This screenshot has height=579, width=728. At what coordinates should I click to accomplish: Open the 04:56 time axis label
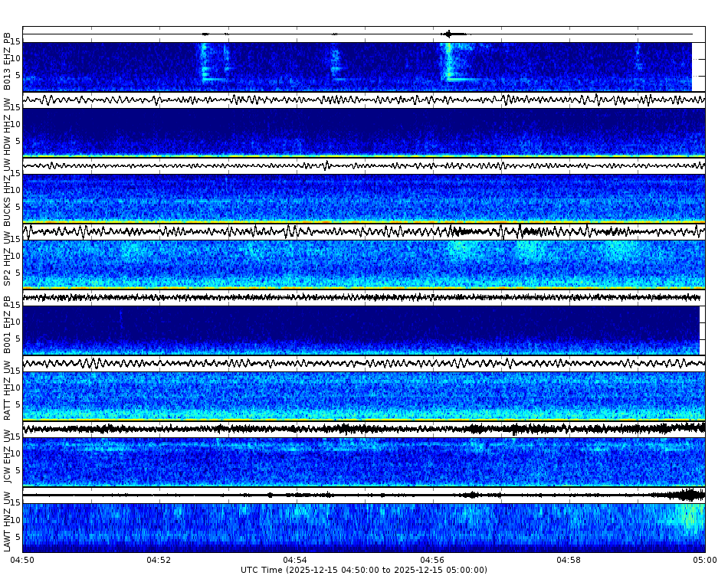tap(433, 560)
